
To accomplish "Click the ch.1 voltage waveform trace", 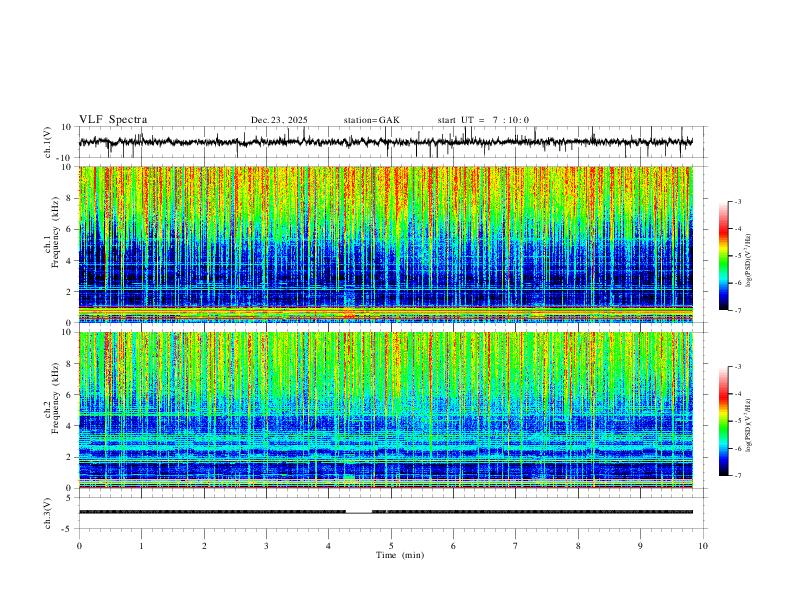I will [x=385, y=142].
